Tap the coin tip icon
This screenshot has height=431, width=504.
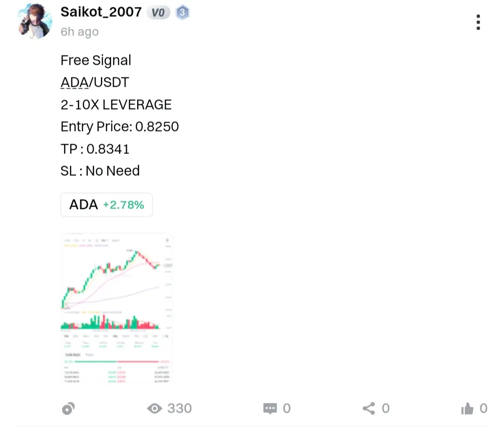point(68,409)
